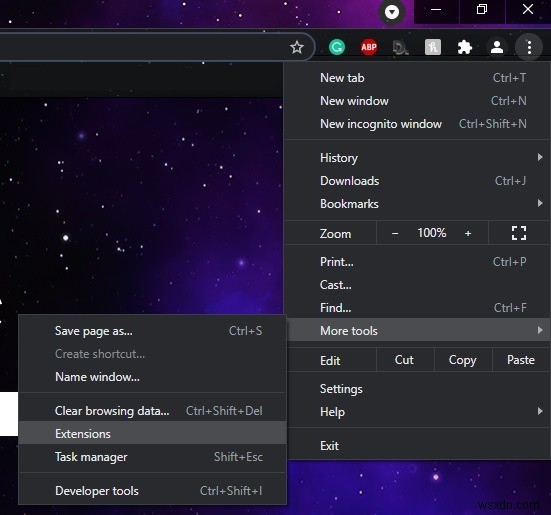Image resolution: width=551 pixels, height=515 pixels.
Task: Click the Honey extension icon
Action: coord(433,47)
